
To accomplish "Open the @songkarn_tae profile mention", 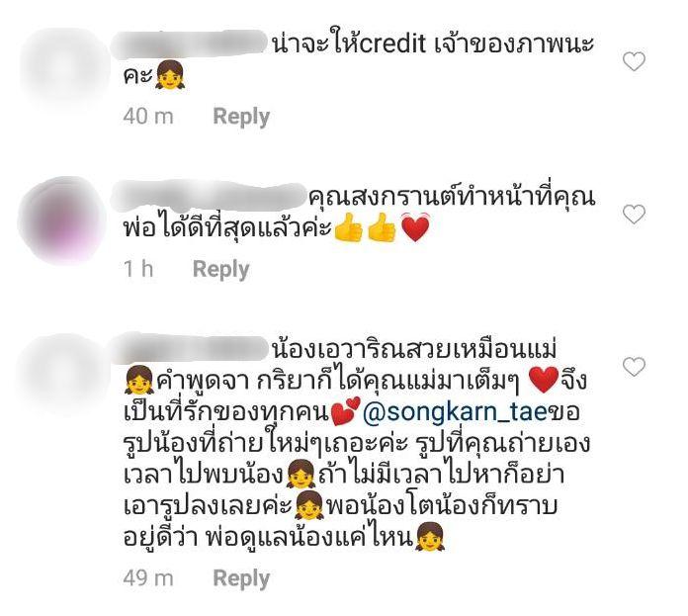I will pyautogui.click(x=456, y=412).
